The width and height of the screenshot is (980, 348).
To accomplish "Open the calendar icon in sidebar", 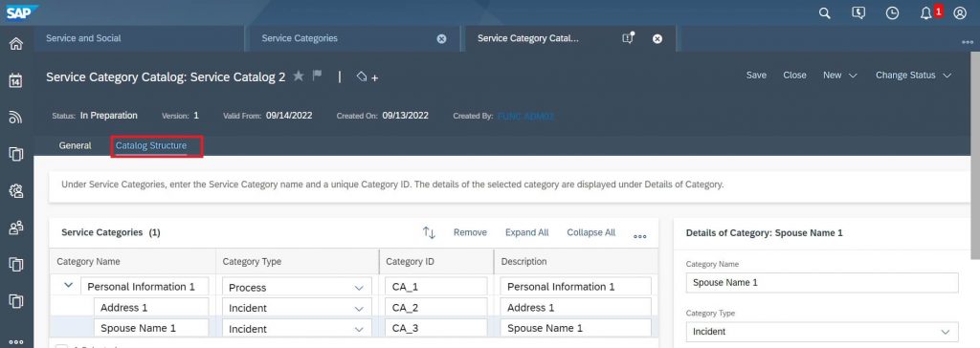I will [x=16, y=80].
